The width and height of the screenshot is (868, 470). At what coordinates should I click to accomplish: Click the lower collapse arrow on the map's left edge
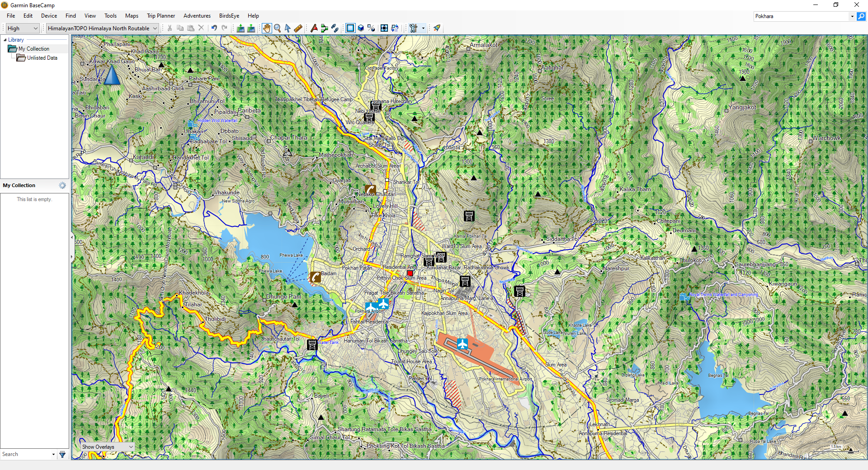coord(71,257)
